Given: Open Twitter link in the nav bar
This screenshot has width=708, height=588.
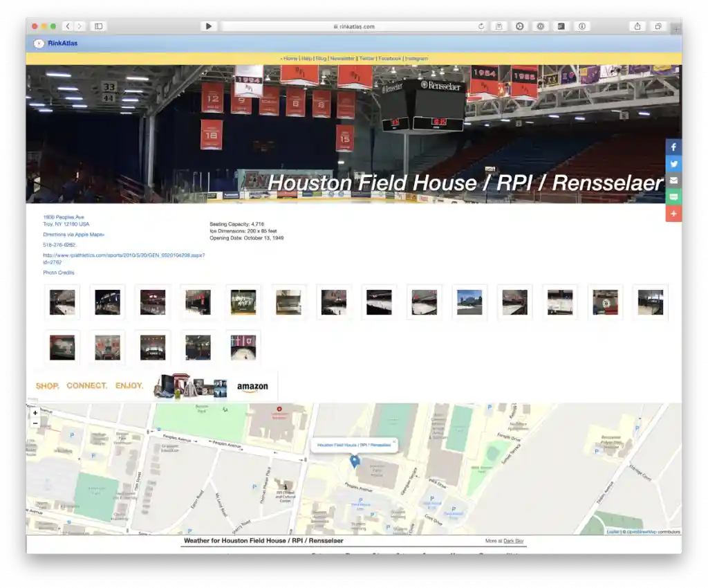Looking at the screenshot, I should pyautogui.click(x=366, y=58).
